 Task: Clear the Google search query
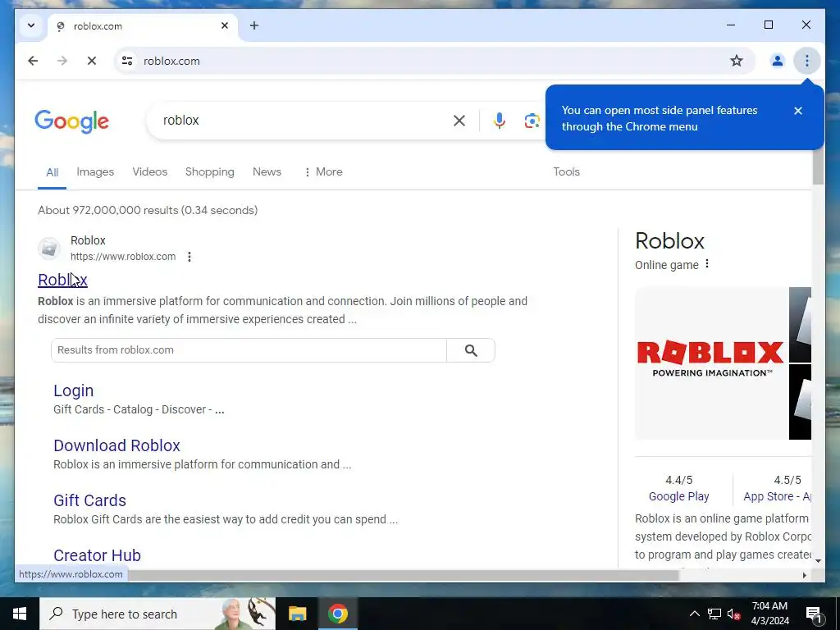[459, 121]
